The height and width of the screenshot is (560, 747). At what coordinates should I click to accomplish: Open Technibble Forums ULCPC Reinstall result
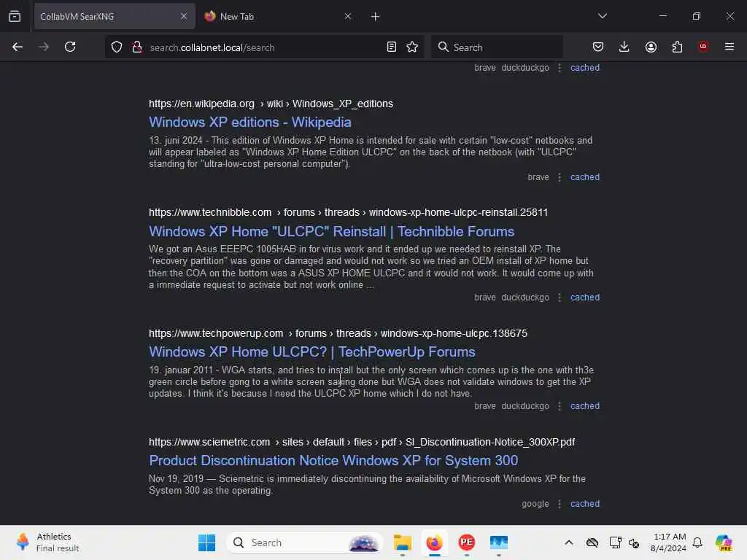click(332, 231)
